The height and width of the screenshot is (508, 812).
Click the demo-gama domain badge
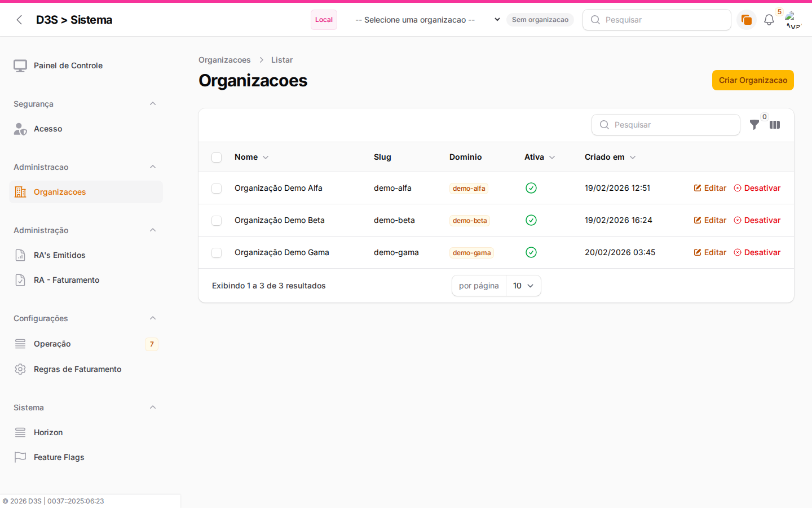[471, 253]
